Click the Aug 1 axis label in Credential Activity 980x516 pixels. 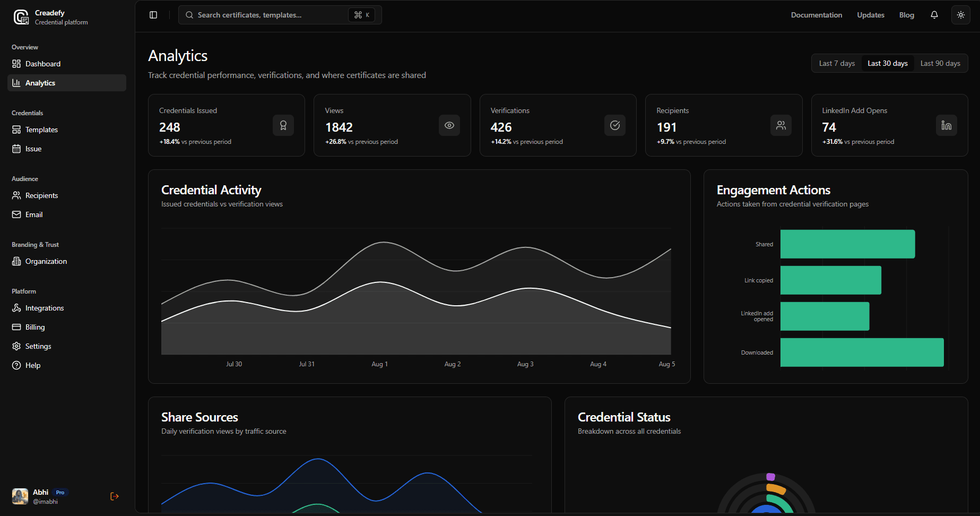pyautogui.click(x=379, y=364)
